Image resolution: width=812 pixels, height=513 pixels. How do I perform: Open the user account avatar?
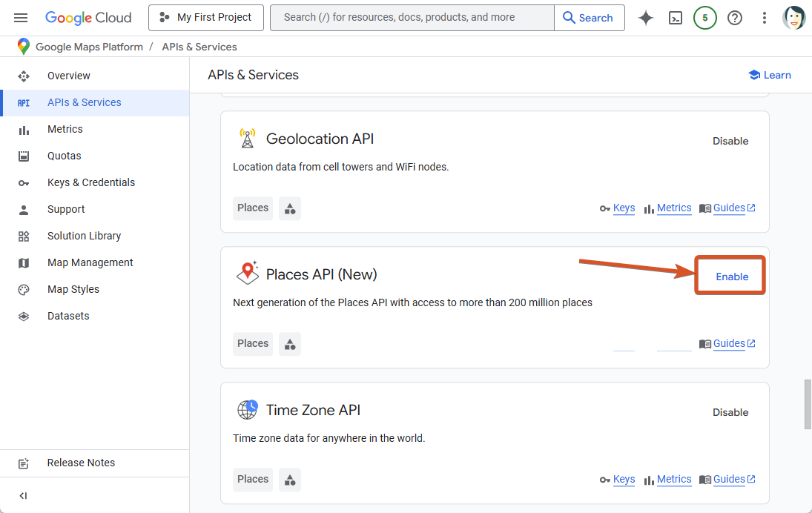[793, 18]
